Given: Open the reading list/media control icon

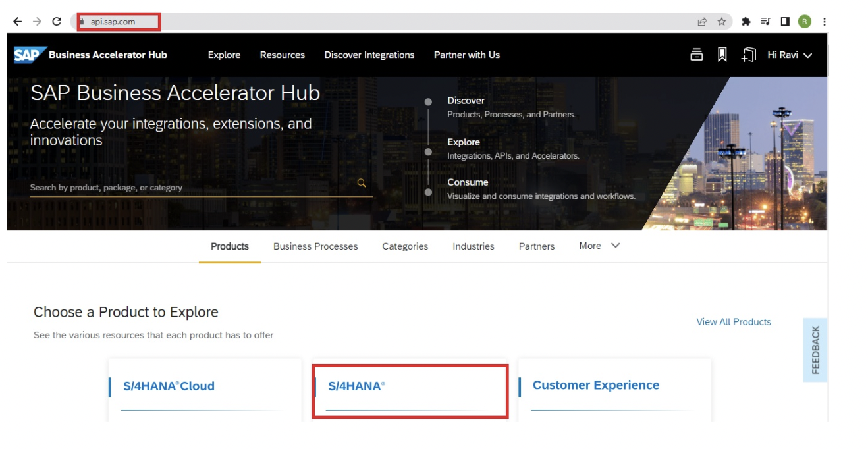Looking at the screenshot, I should [x=765, y=22].
